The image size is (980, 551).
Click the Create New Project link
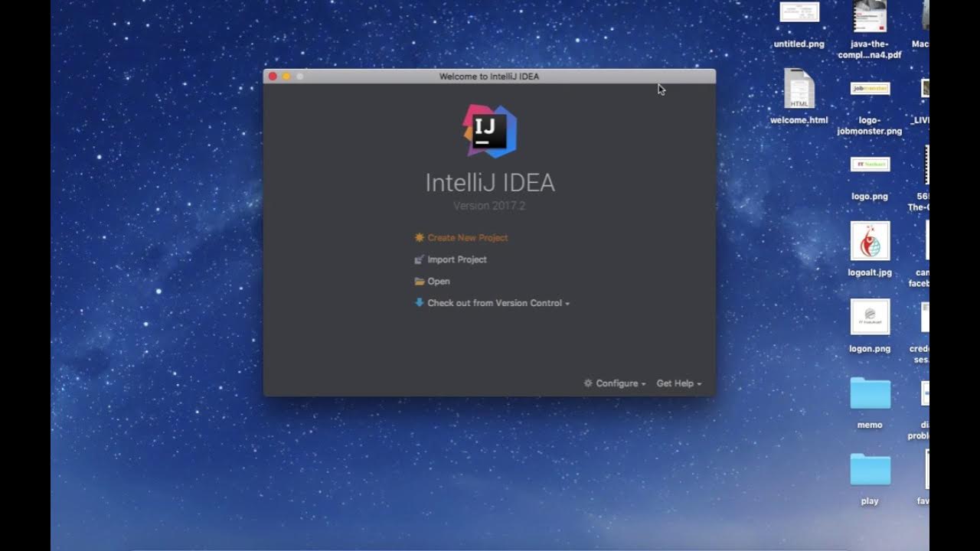(x=468, y=238)
